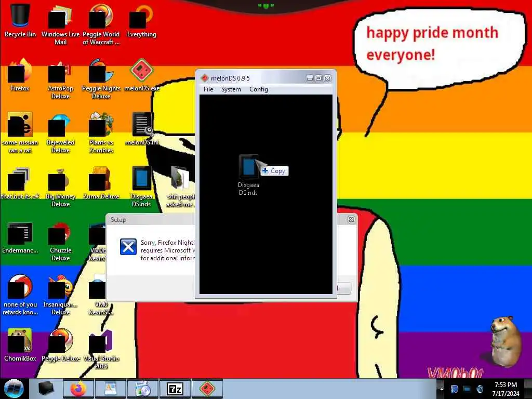Select the Insaniquar.. Deluxe desktop icon

[60, 295]
